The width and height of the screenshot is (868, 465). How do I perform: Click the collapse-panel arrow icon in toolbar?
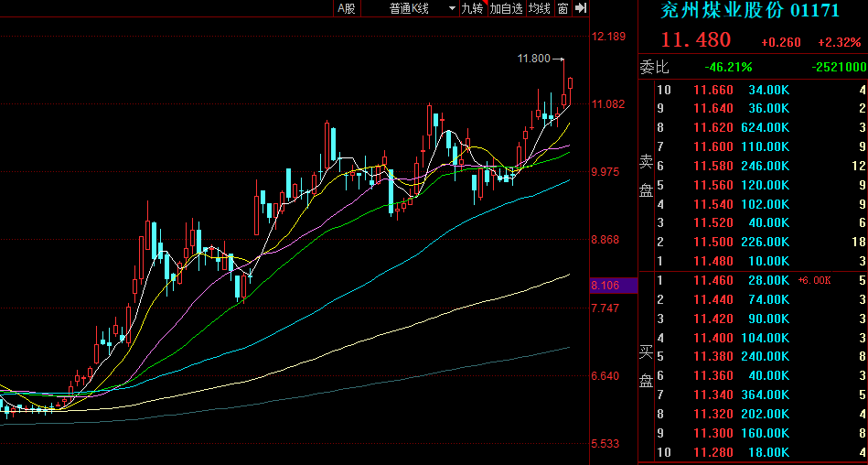point(580,8)
